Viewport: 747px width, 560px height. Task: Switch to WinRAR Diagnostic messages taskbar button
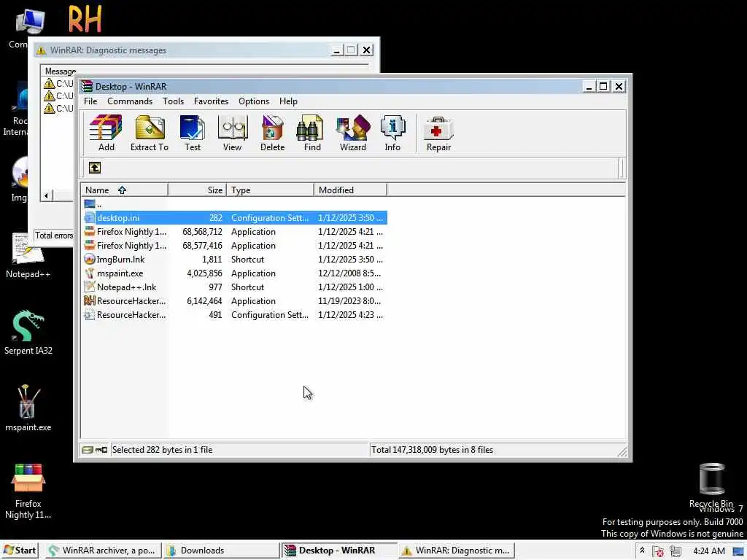(457, 551)
